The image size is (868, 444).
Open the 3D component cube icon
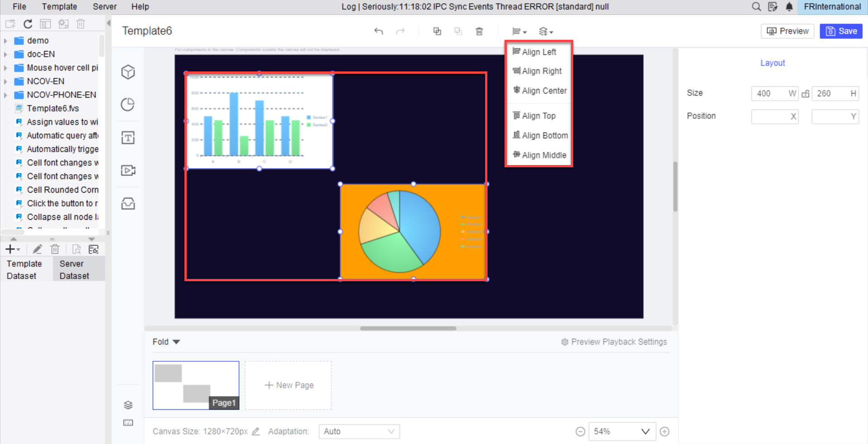tap(128, 72)
